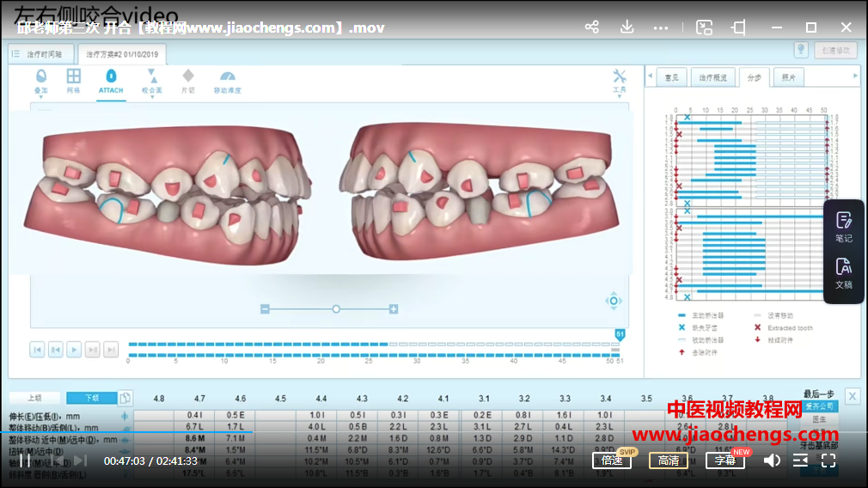Click the 创建修改 button
The height and width of the screenshot is (488, 868).
835,51
